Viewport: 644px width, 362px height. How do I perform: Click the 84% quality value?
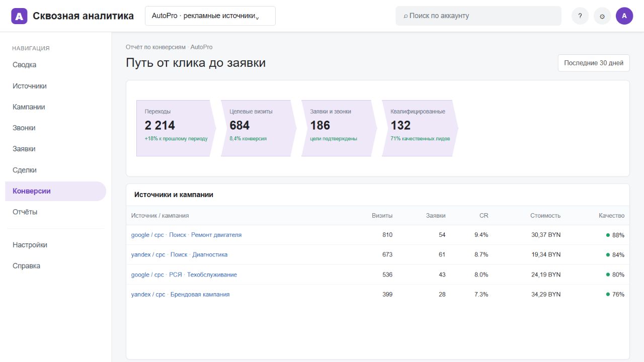click(615, 254)
